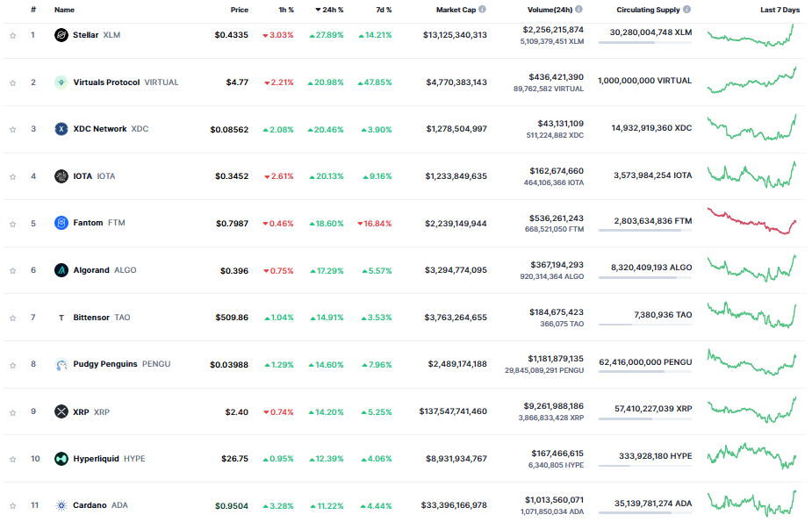Image resolution: width=812 pixels, height=522 pixels.
Task: Click the Fantom circulating supply progress bar
Action: tap(645, 230)
